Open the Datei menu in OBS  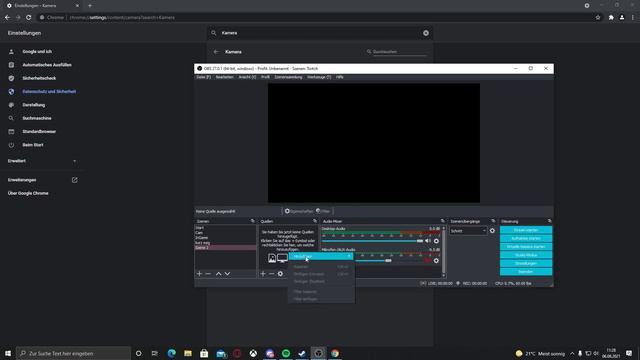pyautogui.click(x=203, y=77)
